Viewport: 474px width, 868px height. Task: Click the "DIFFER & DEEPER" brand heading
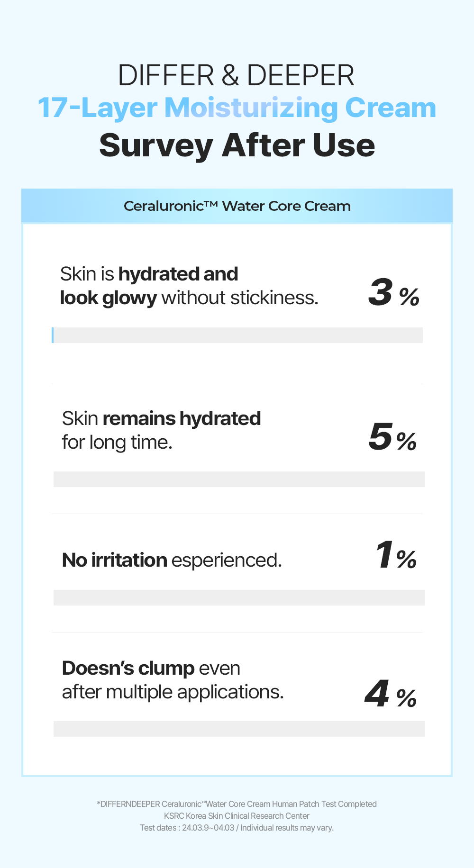point(236,75)
